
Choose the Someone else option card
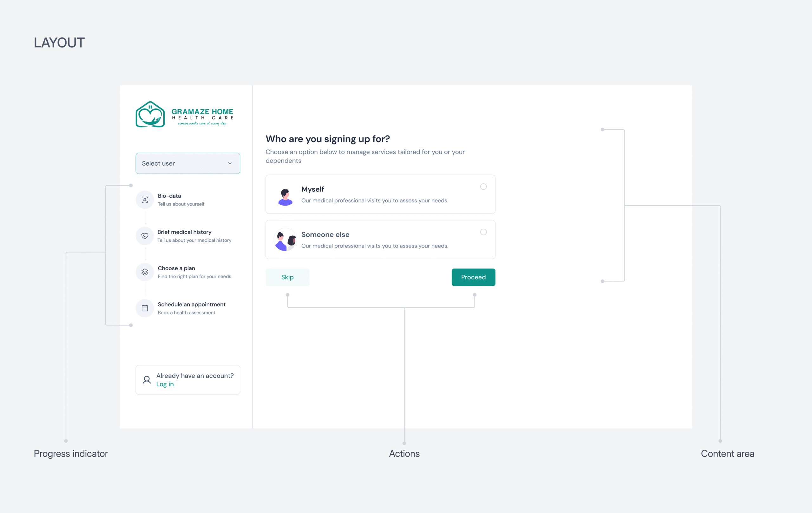pyautogui.click(x=380, y=240)
